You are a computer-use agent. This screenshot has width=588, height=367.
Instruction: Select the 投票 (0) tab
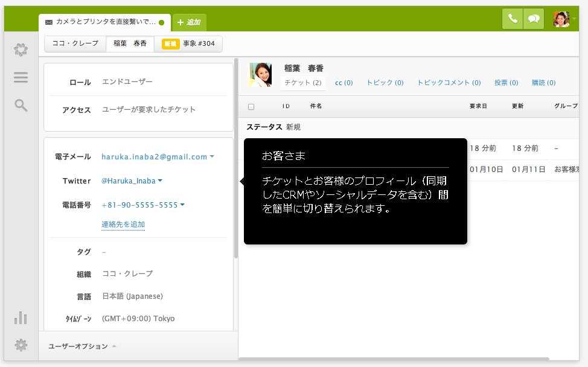[x=507, y=83]
